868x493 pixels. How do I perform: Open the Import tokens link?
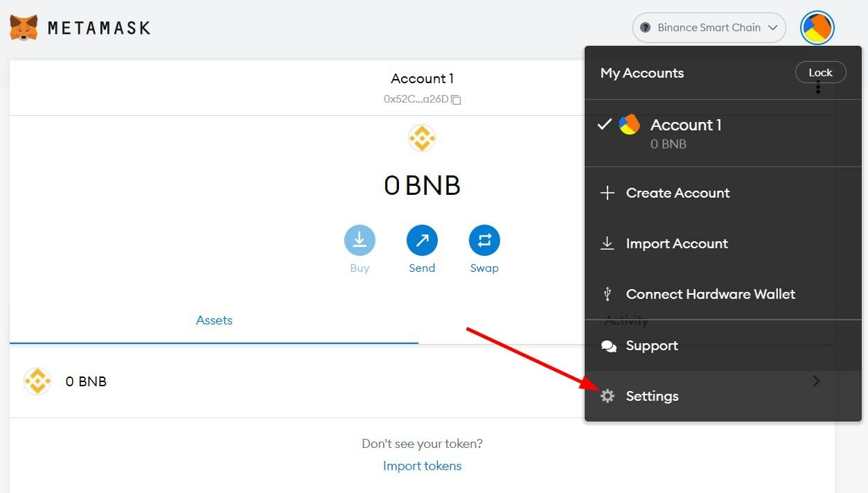pyautogui.click(x=422, y=465)
